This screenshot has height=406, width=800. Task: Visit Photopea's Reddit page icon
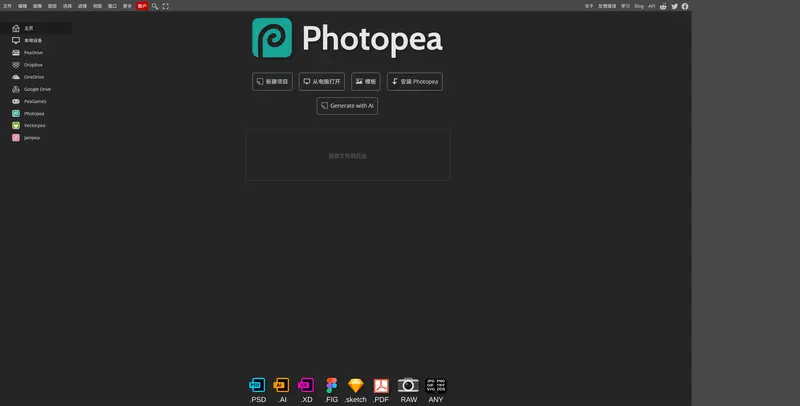pyautogui.click(x=663, y=6)
